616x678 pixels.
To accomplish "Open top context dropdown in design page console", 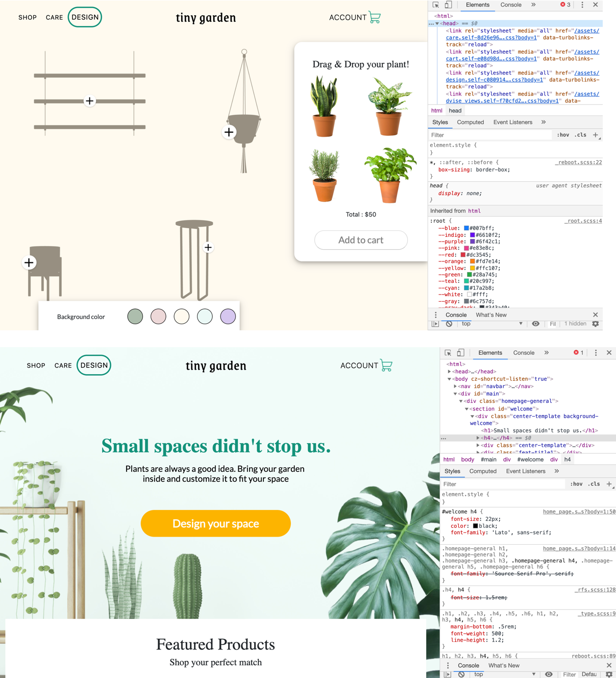I will click(492, 324).
